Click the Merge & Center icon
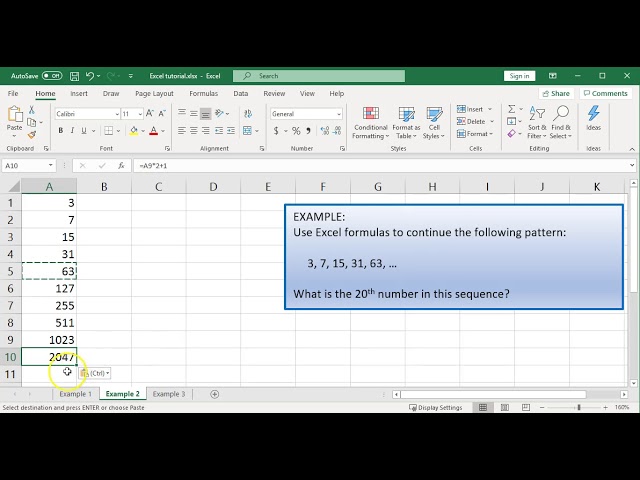The height and width of the screenshot is (480, 640). coord(247,131)
